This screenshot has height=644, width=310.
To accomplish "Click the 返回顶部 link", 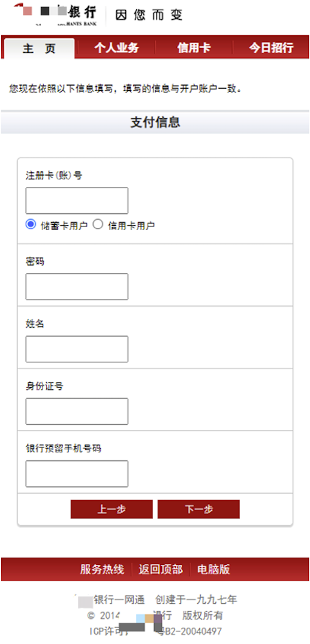I will point(161,570).
